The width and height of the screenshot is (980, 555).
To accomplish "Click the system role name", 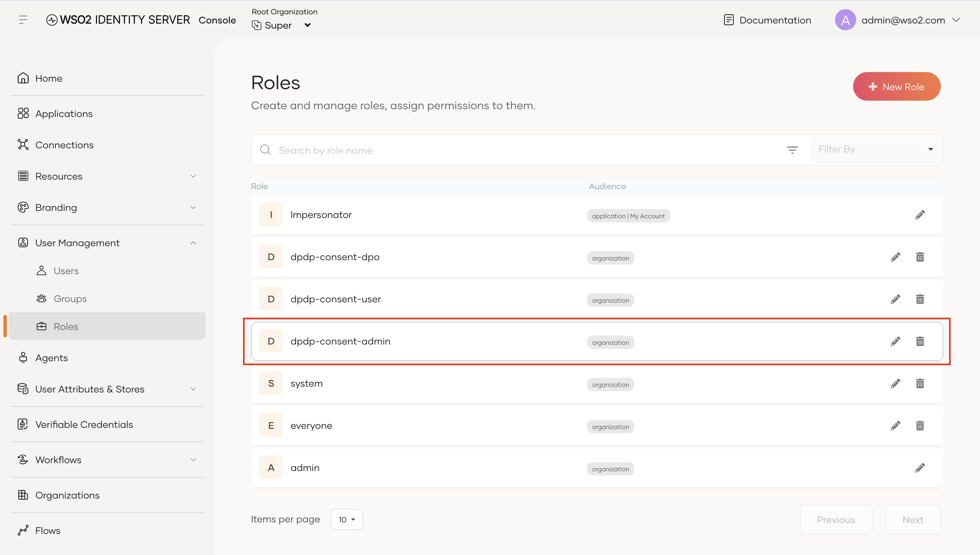I will 306,384.
